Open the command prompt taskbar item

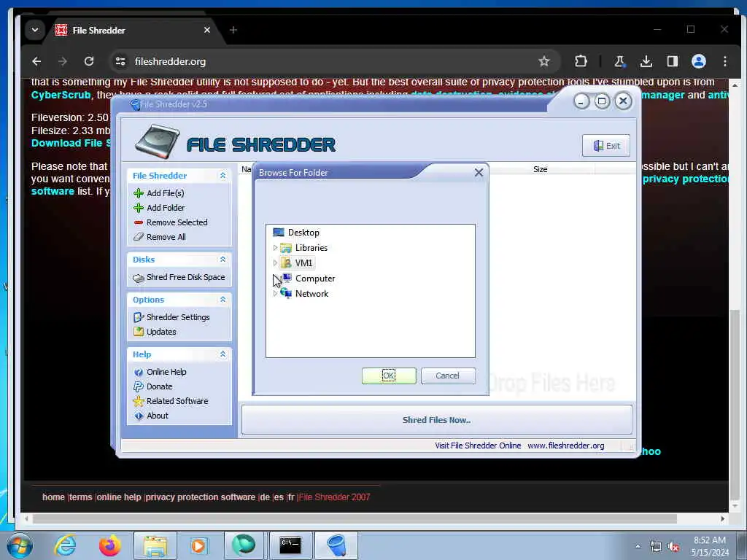click(x=290, y=545)
